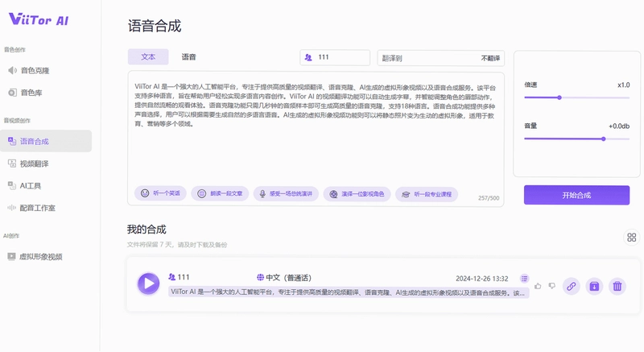Click the 2024-12-26 13:32 timestamp
The image size is (644, 352).
click(x=481, y=279)
